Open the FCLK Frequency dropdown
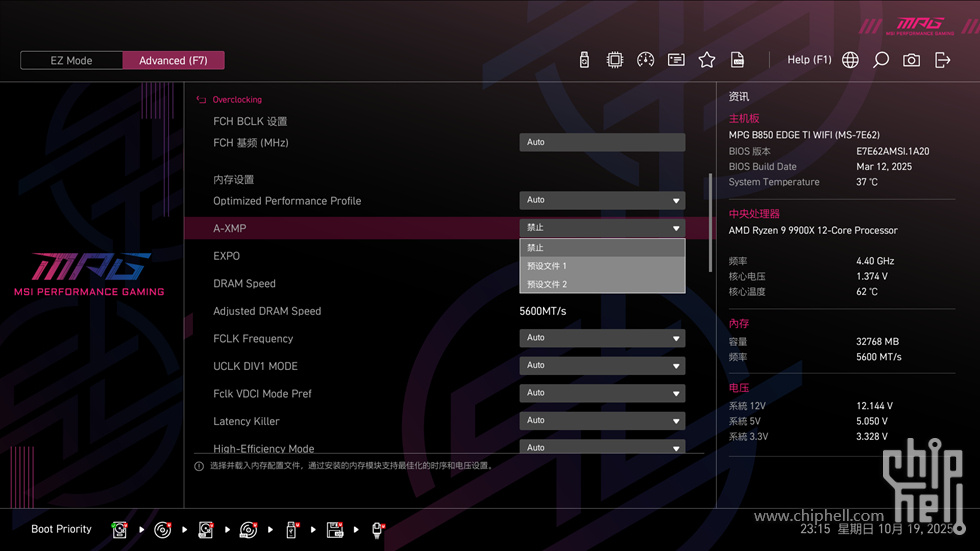This screenshot has width=980, height=551. click(x=602, y=338)
